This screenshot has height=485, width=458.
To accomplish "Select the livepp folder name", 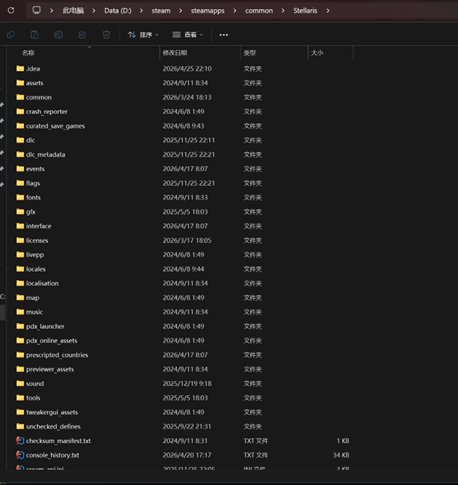I will click(35, 255).
